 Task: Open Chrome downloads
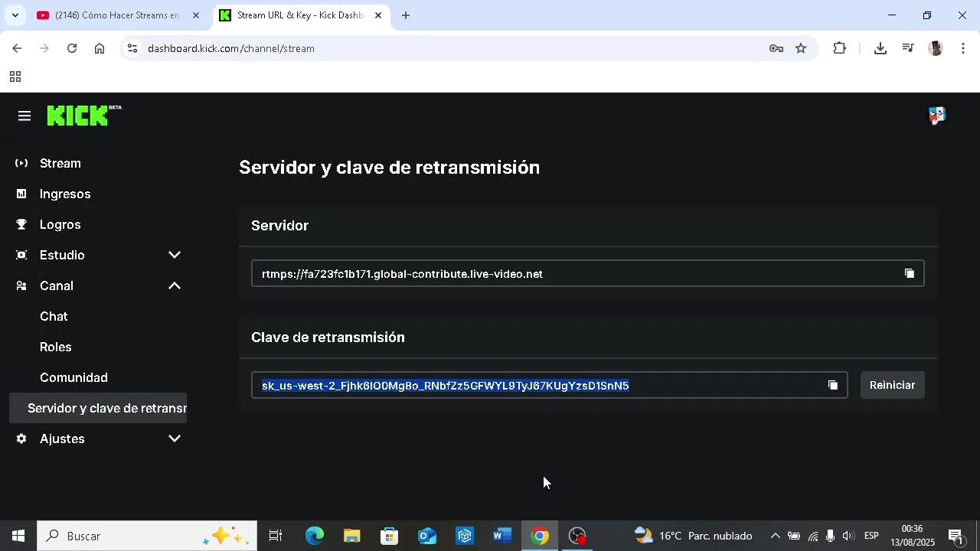point(880,48)
